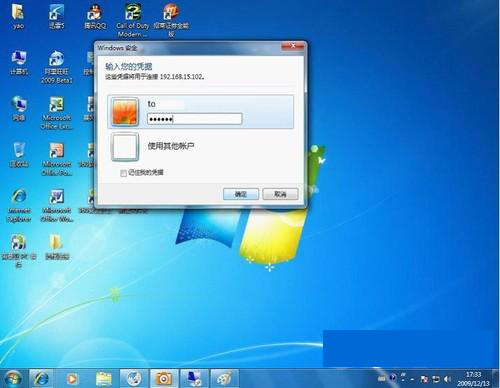Viewport: 500px width, 388px height.
Task: Close the Windows Security dialog
Action: pyautogui.click(x=293, y=46)
